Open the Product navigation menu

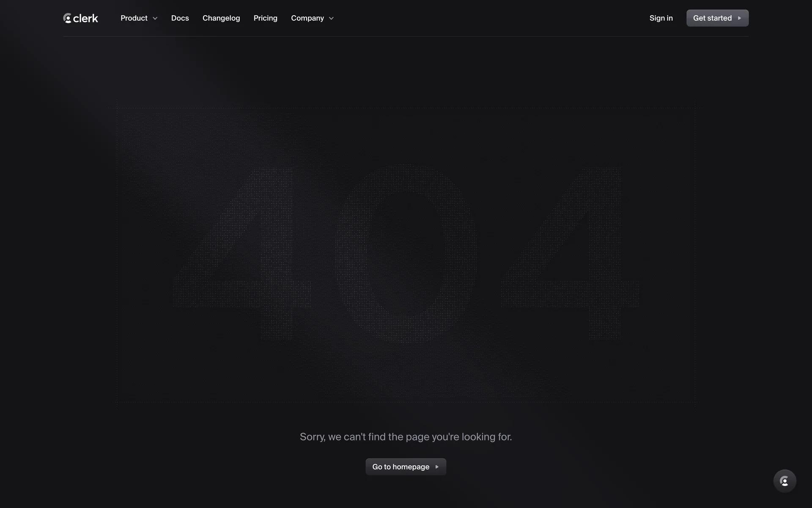pyautogui.click(x=134, y=18)
